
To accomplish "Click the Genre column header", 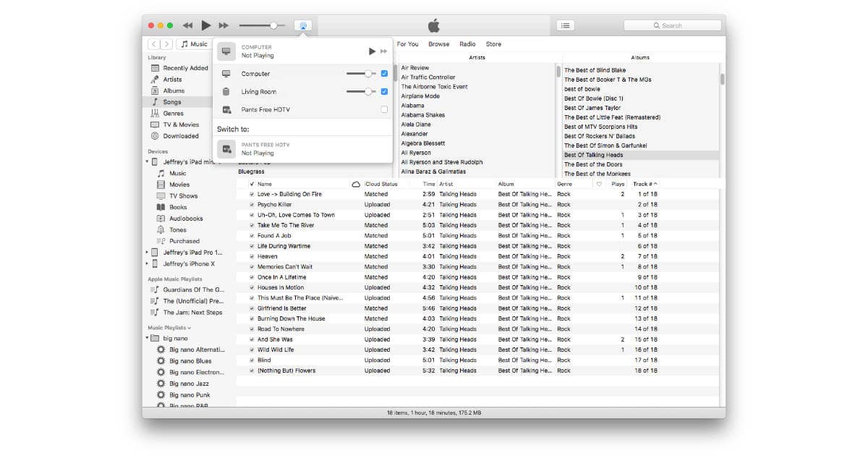I will 565,185.
